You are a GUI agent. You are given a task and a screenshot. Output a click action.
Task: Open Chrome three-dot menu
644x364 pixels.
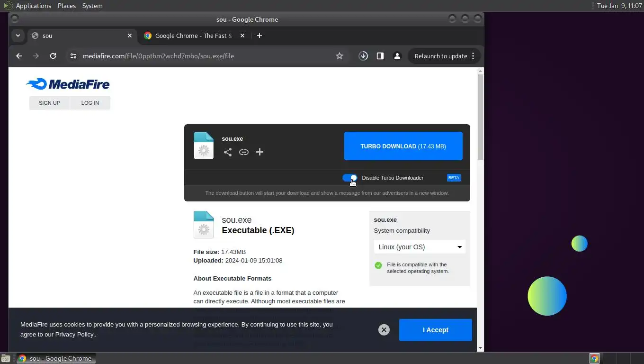click(x=473, y=56)
